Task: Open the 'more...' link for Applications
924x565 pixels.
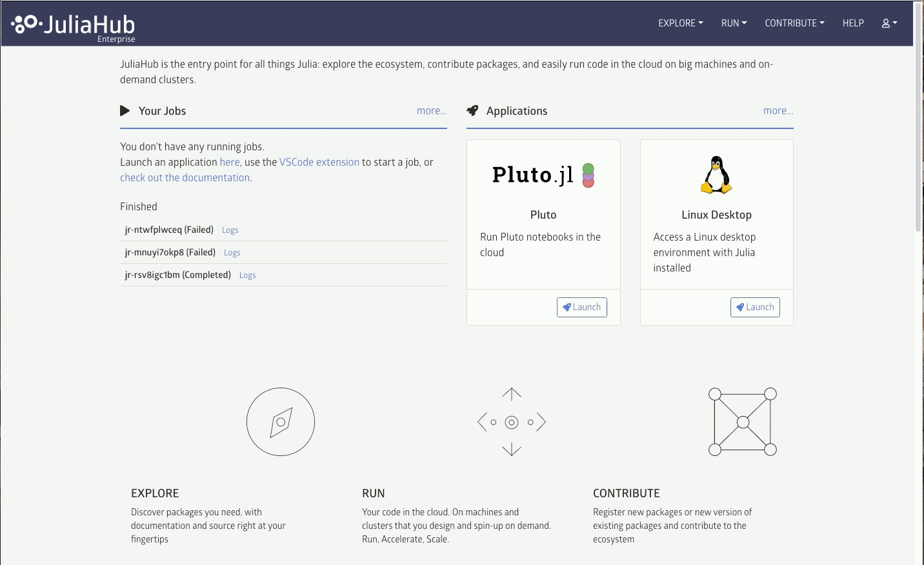Action: point(778,111)
